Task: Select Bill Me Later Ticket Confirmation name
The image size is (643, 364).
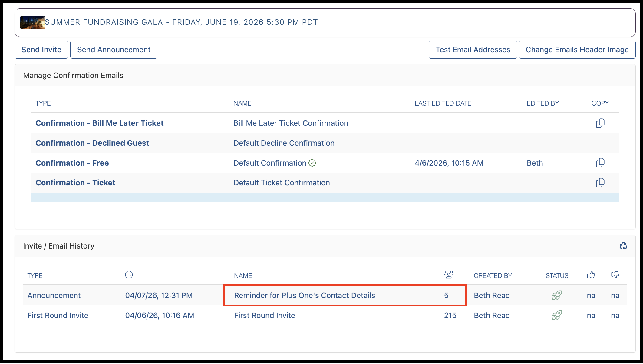Action: 291,123
